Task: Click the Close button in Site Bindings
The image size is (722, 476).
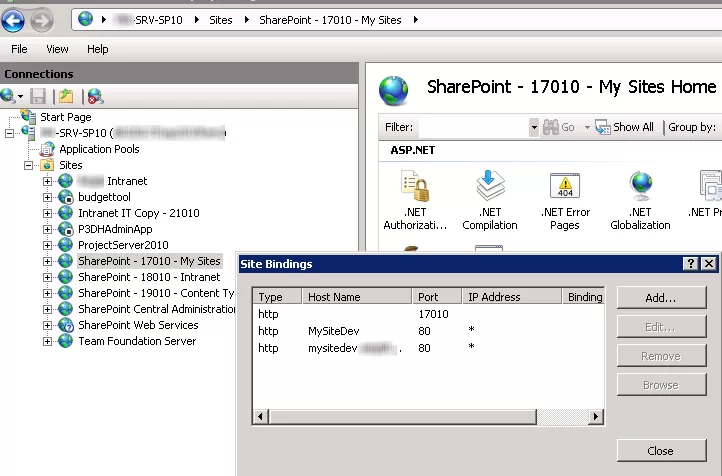Action: click(x=661, y=451)
